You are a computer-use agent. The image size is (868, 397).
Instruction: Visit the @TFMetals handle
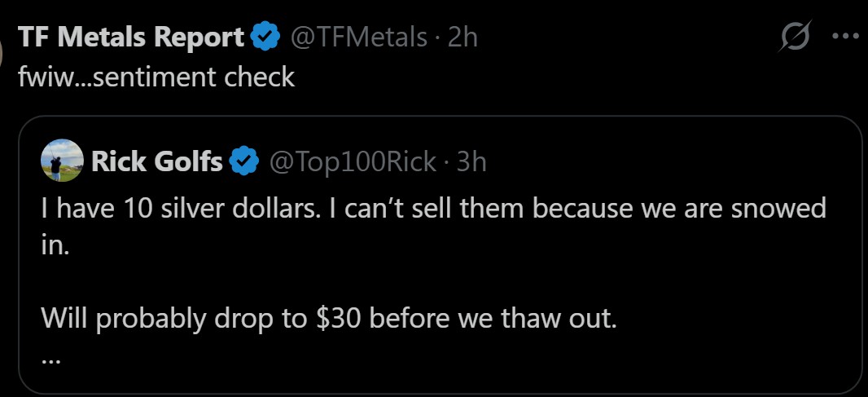tap(359, 37)
